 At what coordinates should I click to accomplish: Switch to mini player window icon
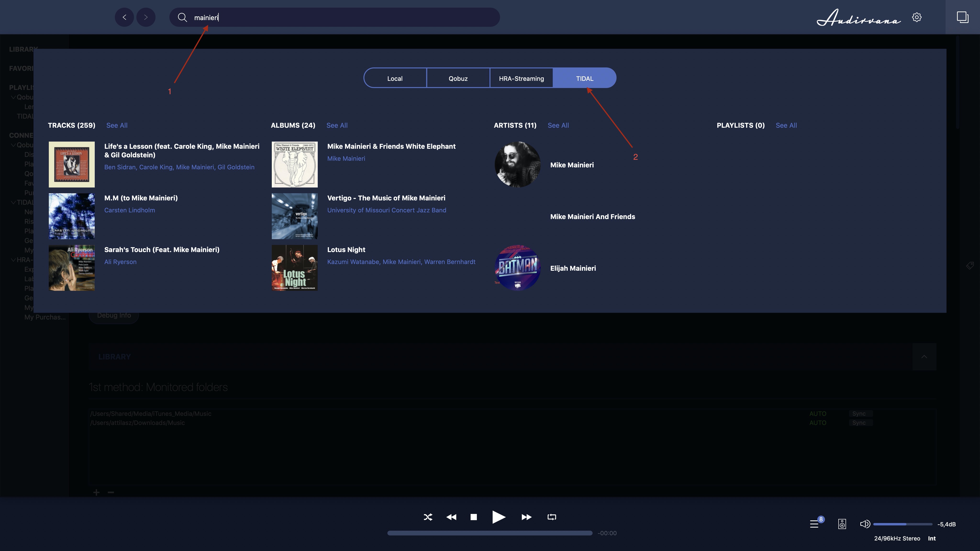point(963,17)
